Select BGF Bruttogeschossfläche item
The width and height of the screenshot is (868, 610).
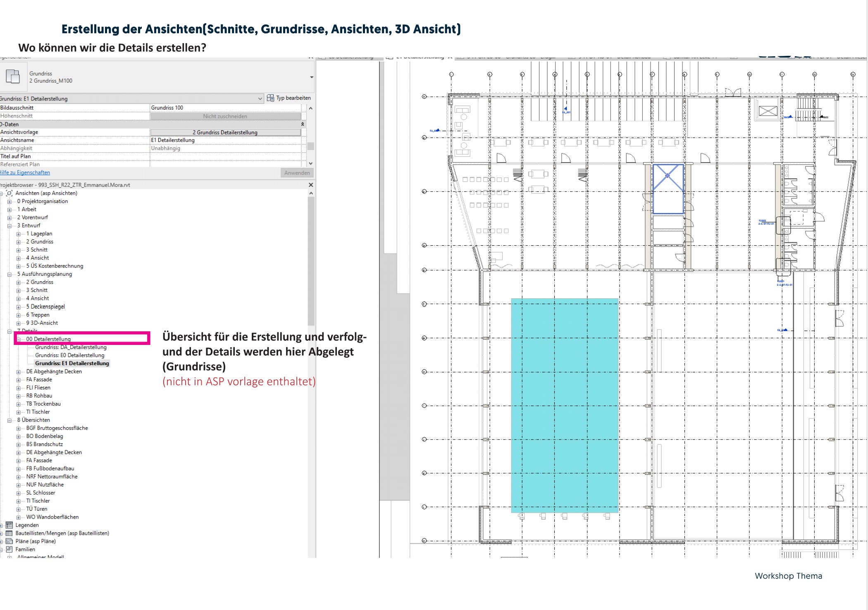tap(57, 428)
